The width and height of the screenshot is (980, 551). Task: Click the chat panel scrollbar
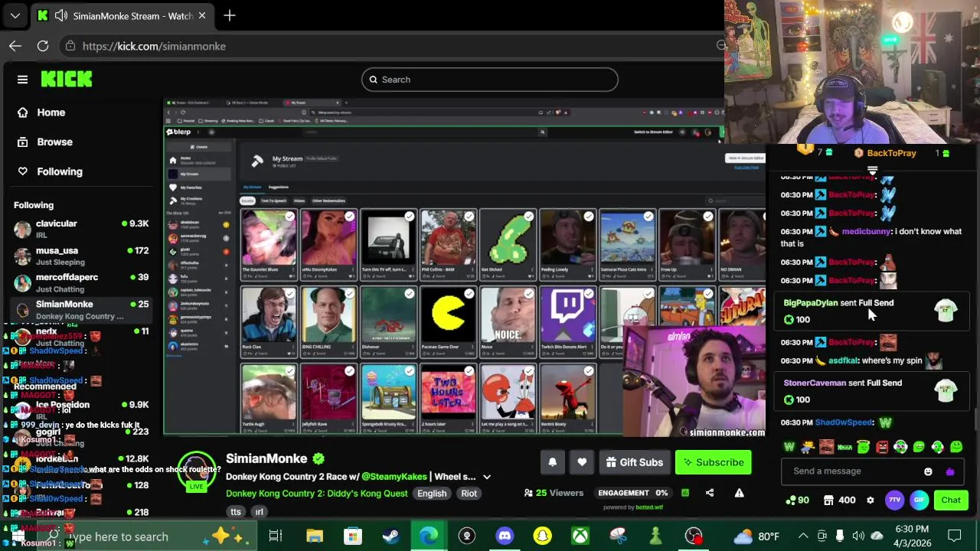[975, 419]
